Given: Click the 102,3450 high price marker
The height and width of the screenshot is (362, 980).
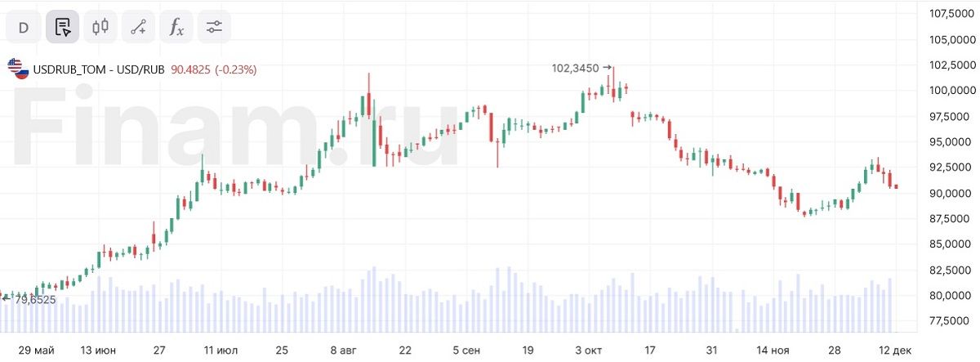Looking at the screenshot, I should click(576, 69).
